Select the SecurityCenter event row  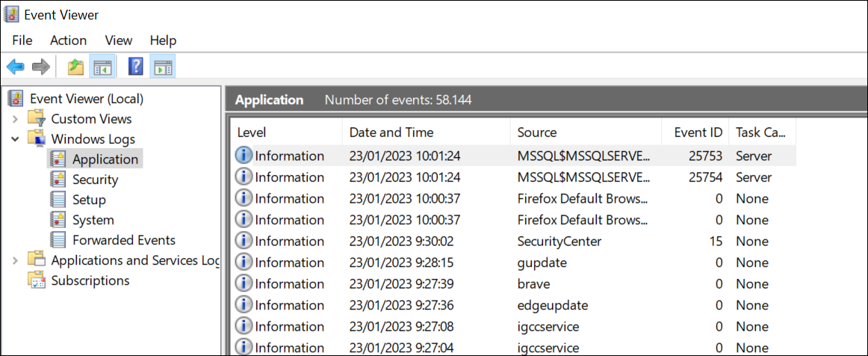559,242
